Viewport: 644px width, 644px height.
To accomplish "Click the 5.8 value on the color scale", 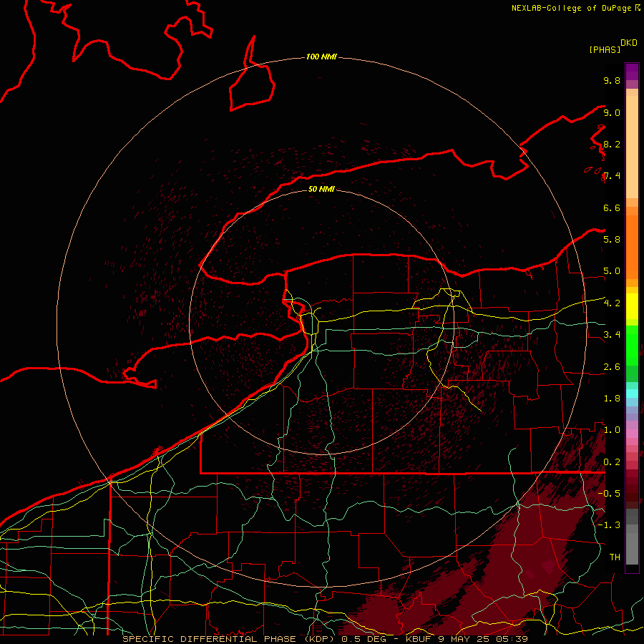I will click(612, 240).
